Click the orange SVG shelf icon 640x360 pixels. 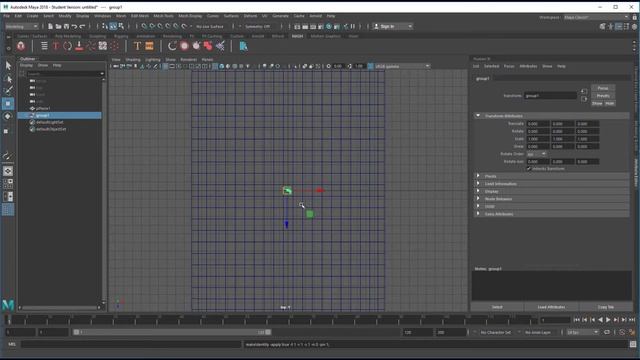[149, 46]
